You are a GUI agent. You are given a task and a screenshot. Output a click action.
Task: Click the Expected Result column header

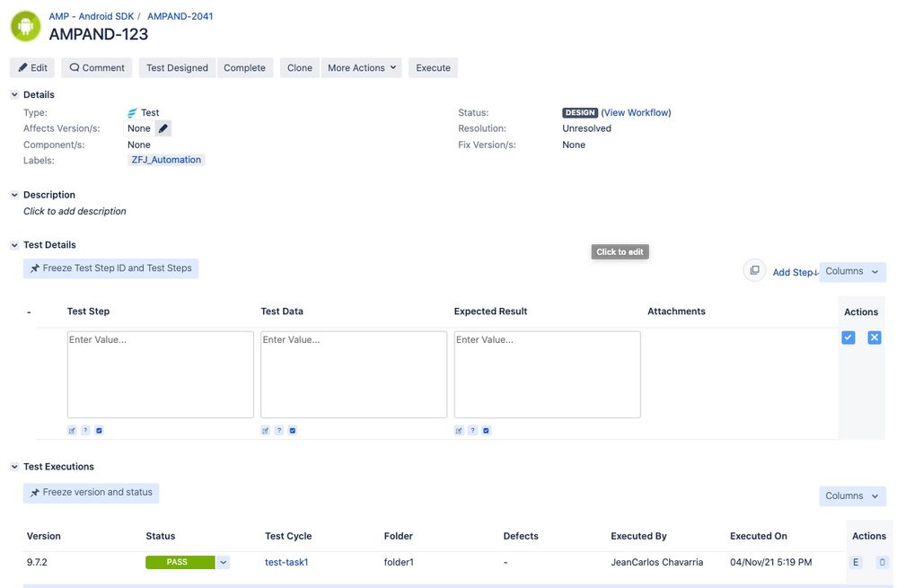click(491, 312)
